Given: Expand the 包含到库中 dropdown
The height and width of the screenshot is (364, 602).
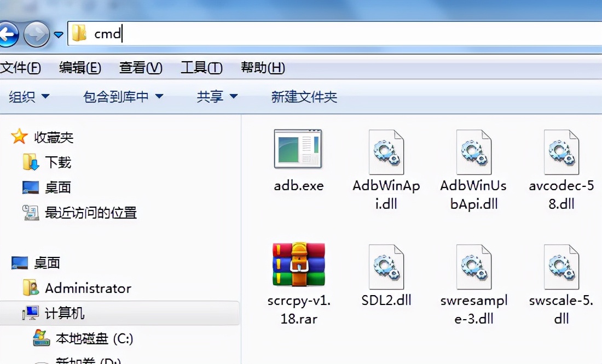Looking at the screenshot, I should pos(123,96).
